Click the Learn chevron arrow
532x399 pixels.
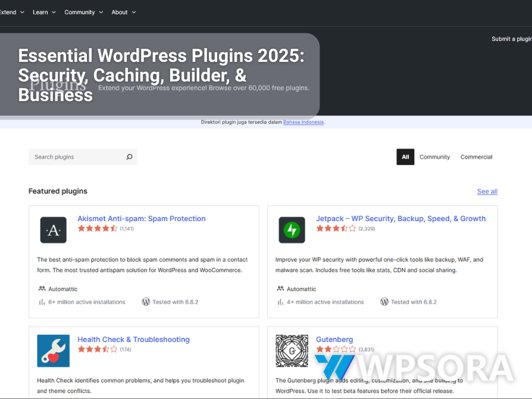point(54,12)
